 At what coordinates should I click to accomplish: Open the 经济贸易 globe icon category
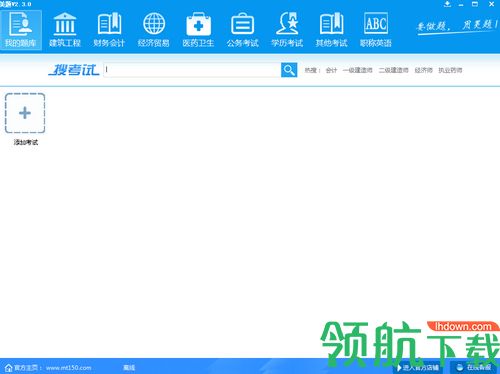click(x=154, y=30)
